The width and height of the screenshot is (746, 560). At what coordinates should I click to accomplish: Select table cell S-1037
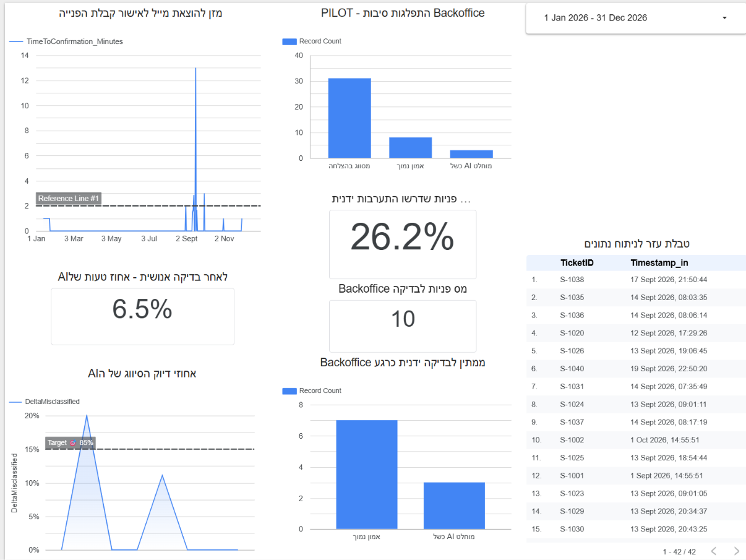[x=572, y=423]
